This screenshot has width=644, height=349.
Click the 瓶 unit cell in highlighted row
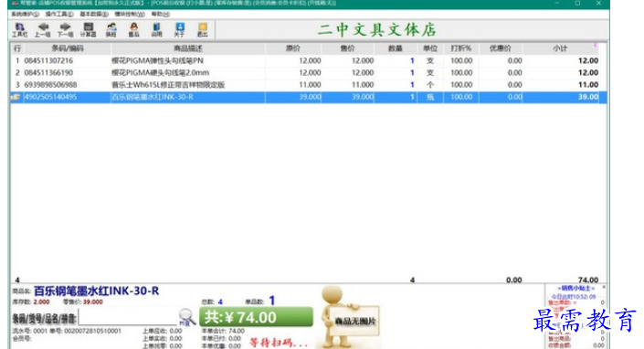pos(430,98)
